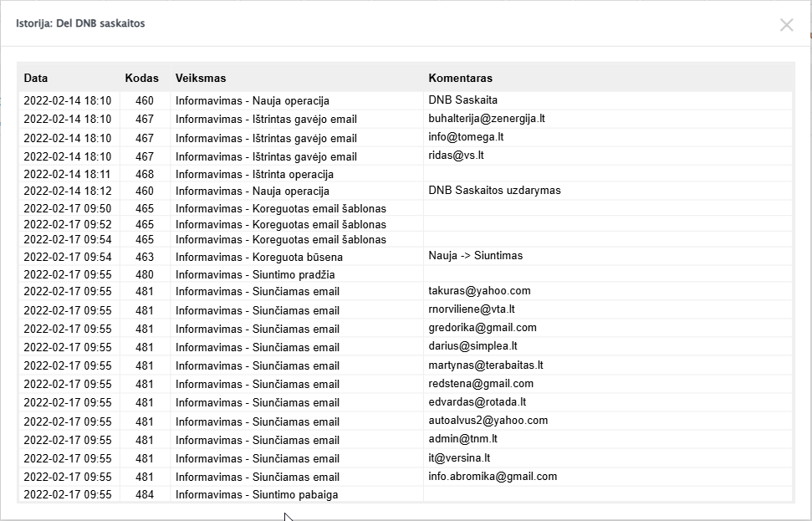
Task: Select the code 468 cell
Action: point(144,175)
